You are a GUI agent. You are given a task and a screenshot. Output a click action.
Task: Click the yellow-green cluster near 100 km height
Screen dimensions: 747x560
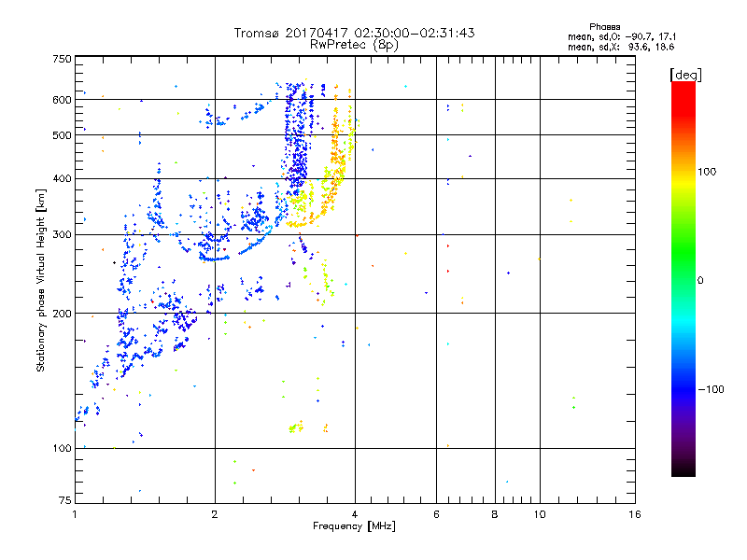point(296,427)
